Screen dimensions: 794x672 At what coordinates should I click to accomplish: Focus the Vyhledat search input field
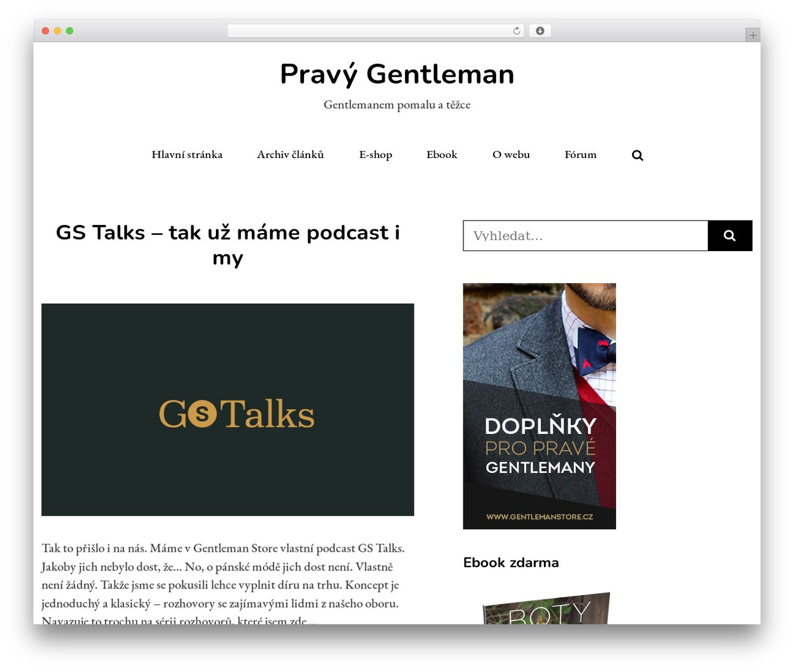pyautogui.click(x=586, y=236)
